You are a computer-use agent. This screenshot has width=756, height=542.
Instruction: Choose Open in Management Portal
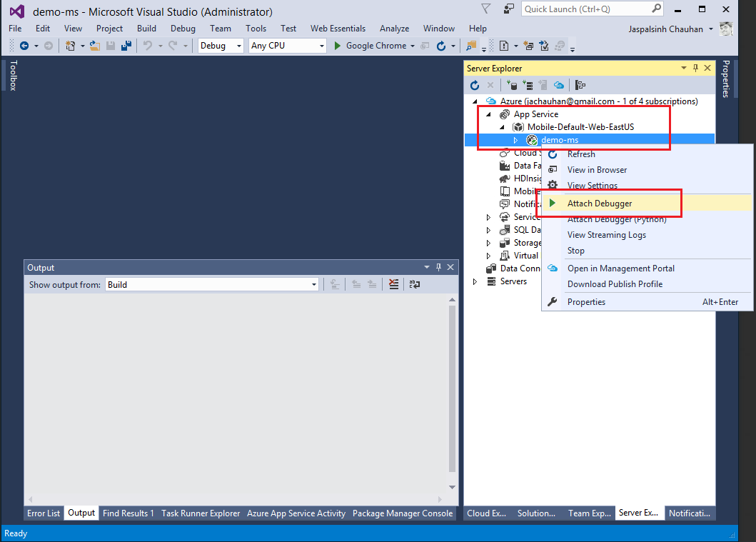(x=647, y=269)
